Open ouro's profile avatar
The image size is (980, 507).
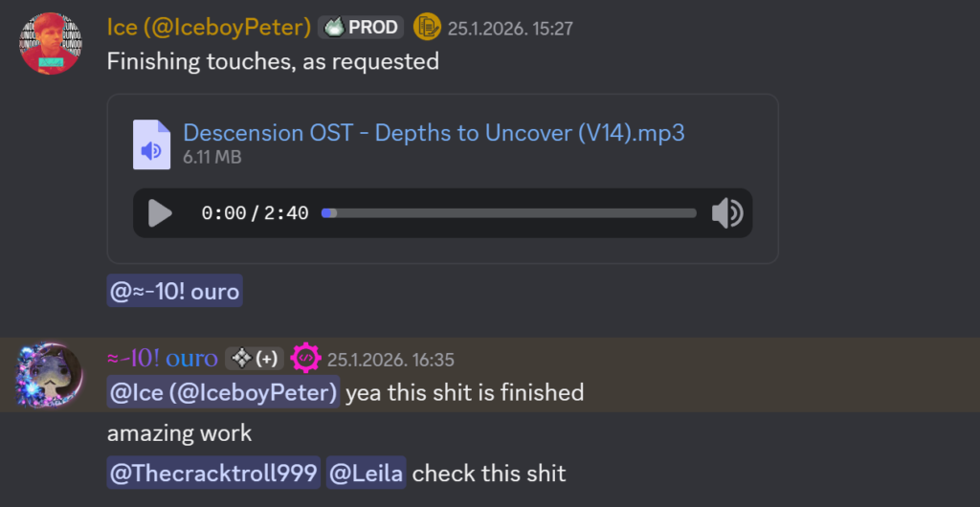click(x=49, y=375)
